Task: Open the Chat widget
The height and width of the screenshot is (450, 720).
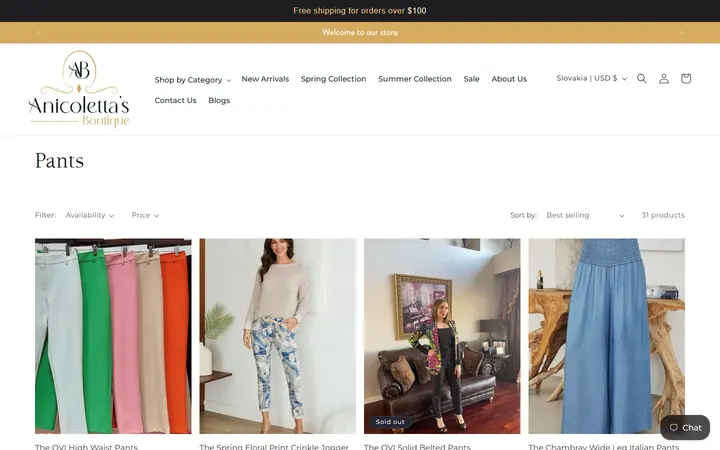Action: pos(685,428)
